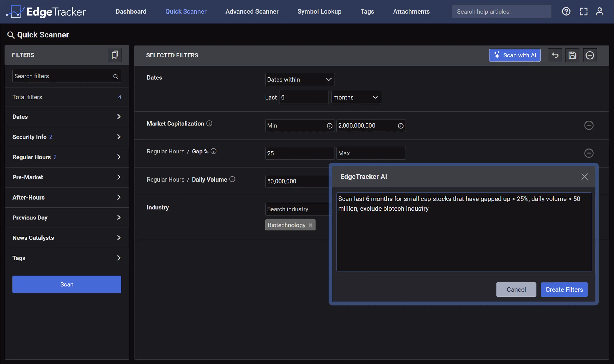Open the months unit dropdown
Screen dimensions: 614x364
click(356, 97)
